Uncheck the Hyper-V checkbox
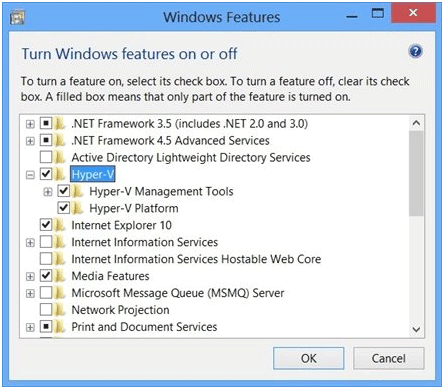The height and width of the screenshot is (389, 444). (x=46, y=174)
